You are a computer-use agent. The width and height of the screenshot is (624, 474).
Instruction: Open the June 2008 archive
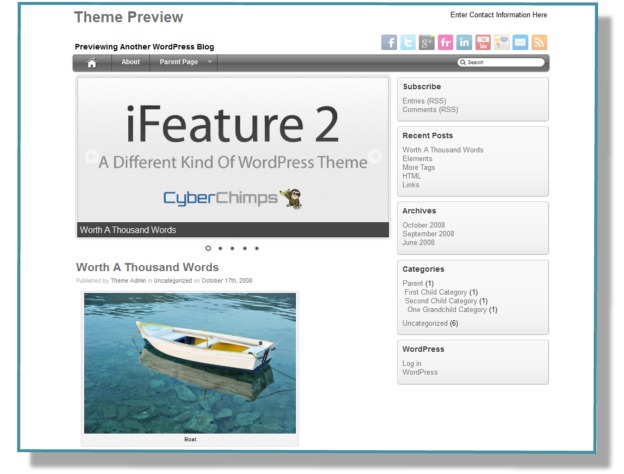pos(418,243)
